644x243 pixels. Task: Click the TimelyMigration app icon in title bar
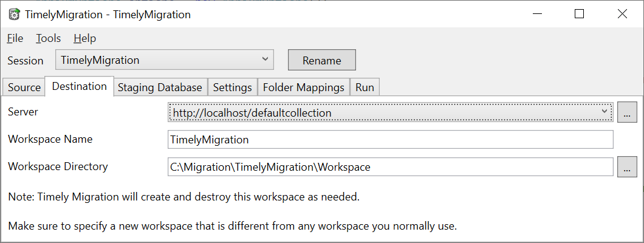point(15,15)
